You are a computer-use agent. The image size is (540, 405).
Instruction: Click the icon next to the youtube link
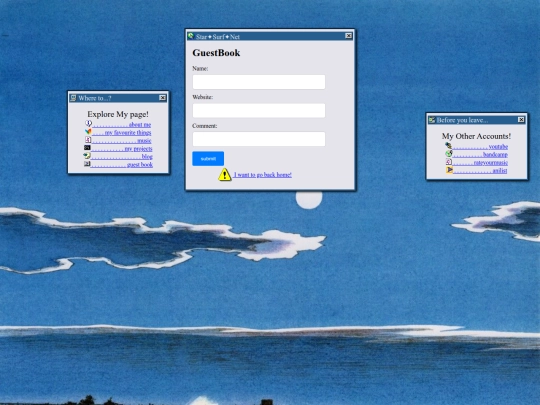tap(448, 146)
